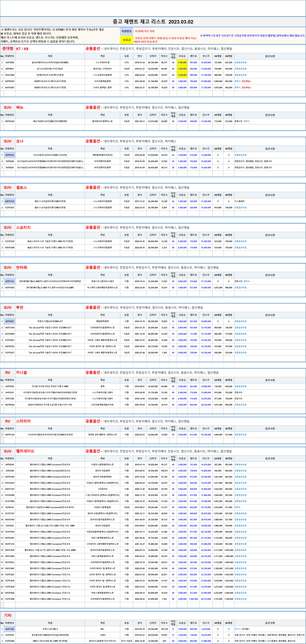
Task: Select the yellow '보증금' legend cell near the title
Action: (x=126, y=40)
